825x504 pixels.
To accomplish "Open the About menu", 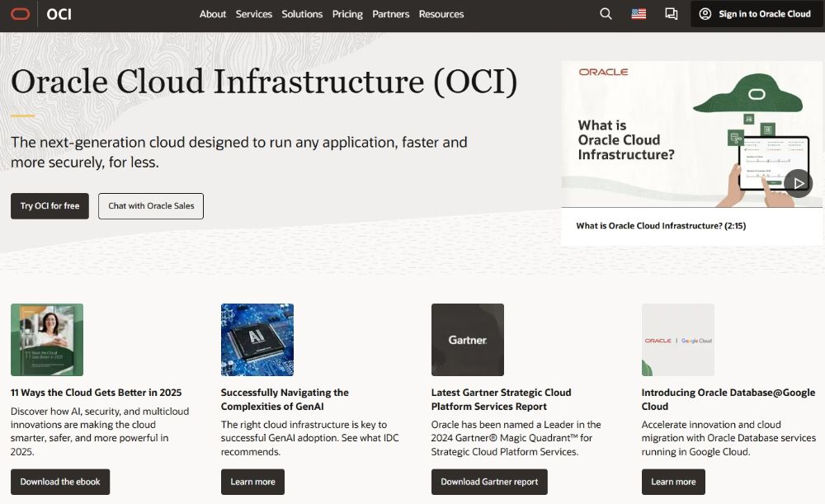I will [213, 14].
